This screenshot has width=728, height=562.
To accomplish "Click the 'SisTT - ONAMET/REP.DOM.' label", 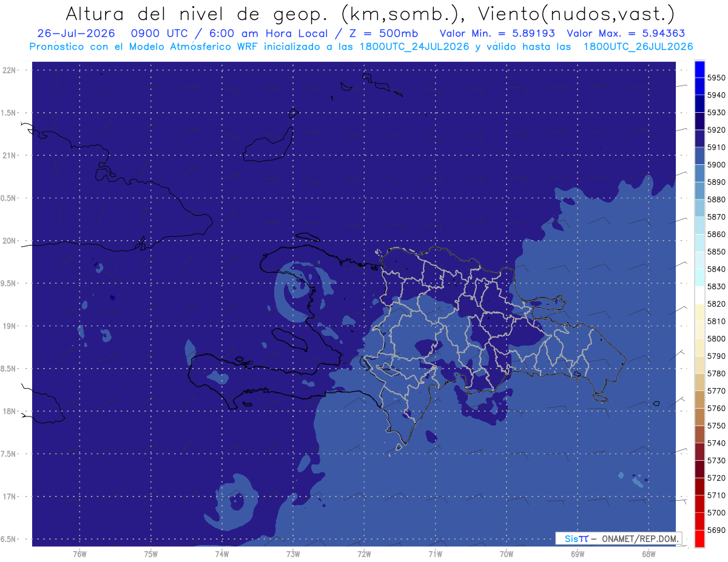I will point(619,538).
